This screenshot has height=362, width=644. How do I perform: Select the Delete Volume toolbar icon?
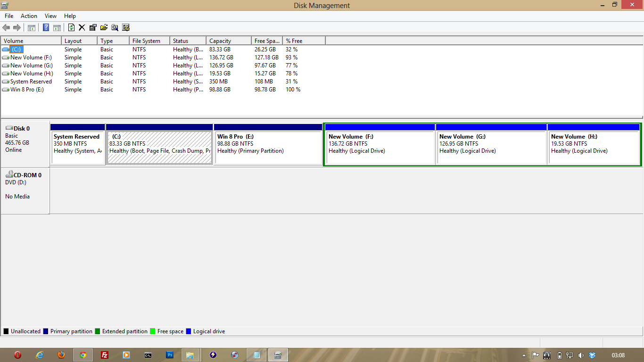[x=82, y=27]
